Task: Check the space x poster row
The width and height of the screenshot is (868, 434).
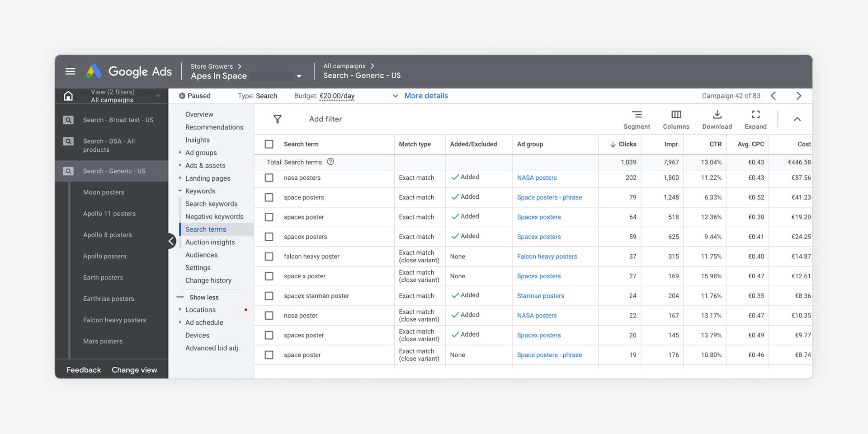Action: 269,276
